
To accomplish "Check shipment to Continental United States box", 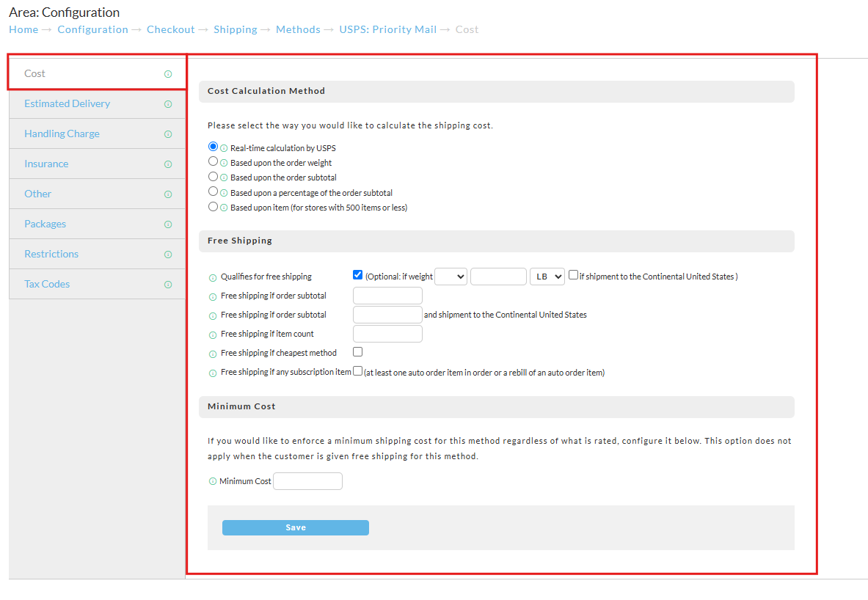I will click(574, 274).
